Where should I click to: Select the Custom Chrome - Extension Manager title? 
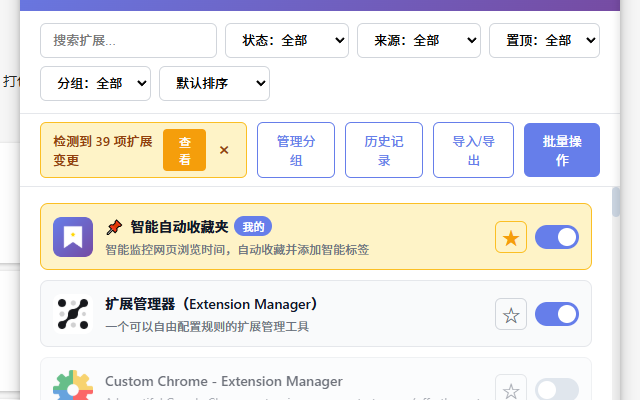coord(224,381)
